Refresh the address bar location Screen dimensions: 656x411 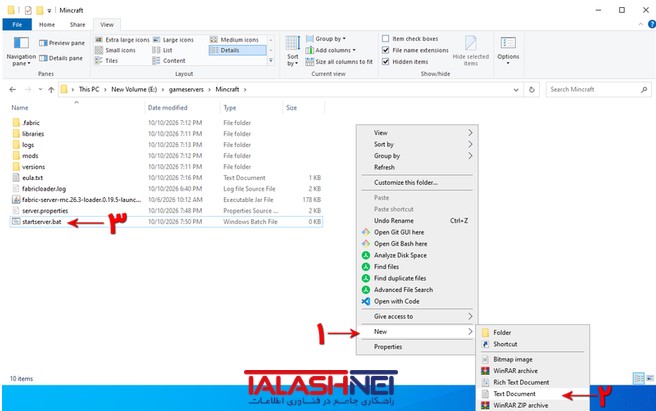(532, 90)
